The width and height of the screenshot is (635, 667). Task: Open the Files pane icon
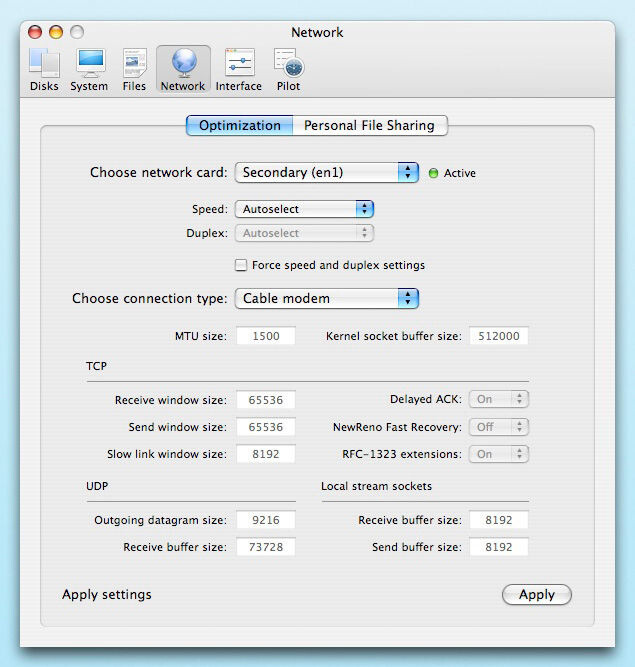click(134, 63)
